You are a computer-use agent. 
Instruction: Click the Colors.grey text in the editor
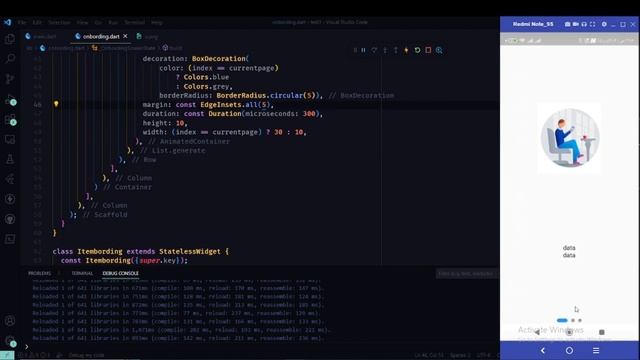coord(207,87)
